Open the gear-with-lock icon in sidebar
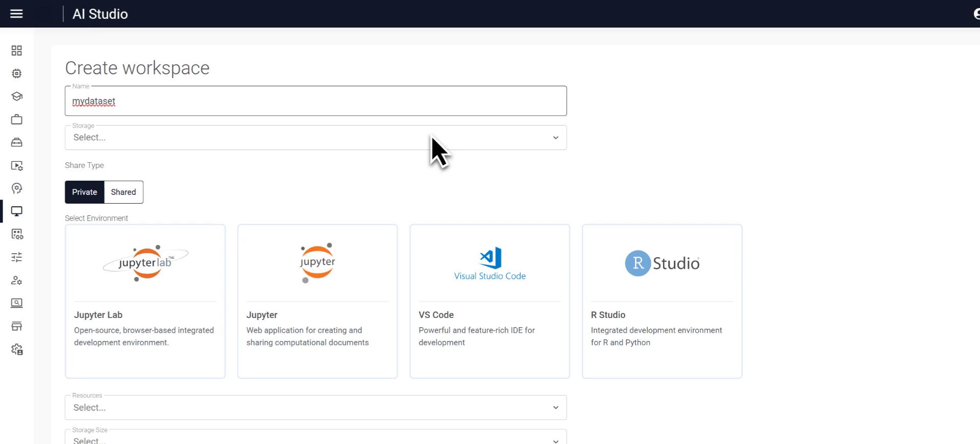 tap(16, 350)
